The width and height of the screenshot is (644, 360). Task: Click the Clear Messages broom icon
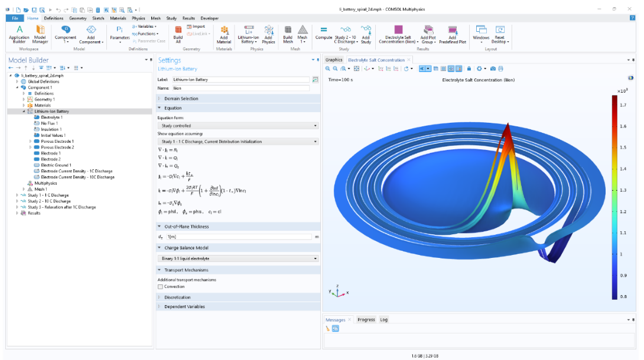pos(328,329)
